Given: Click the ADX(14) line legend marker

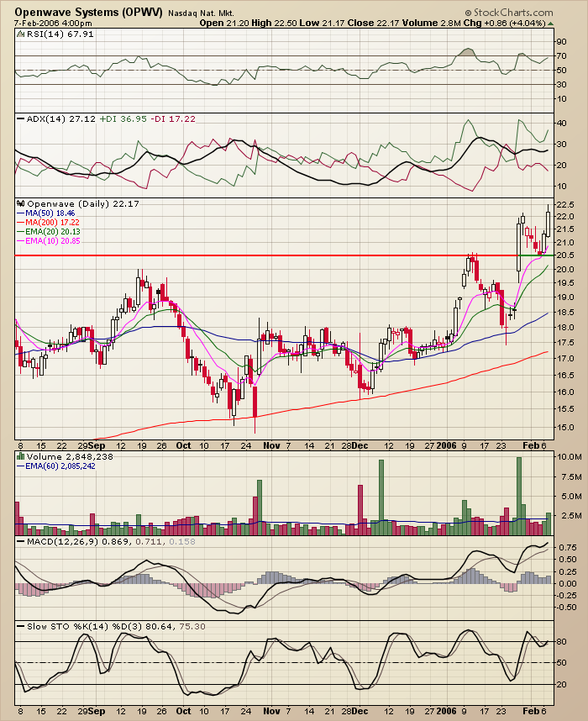Looking at the screenshot, I should [21, 118].
